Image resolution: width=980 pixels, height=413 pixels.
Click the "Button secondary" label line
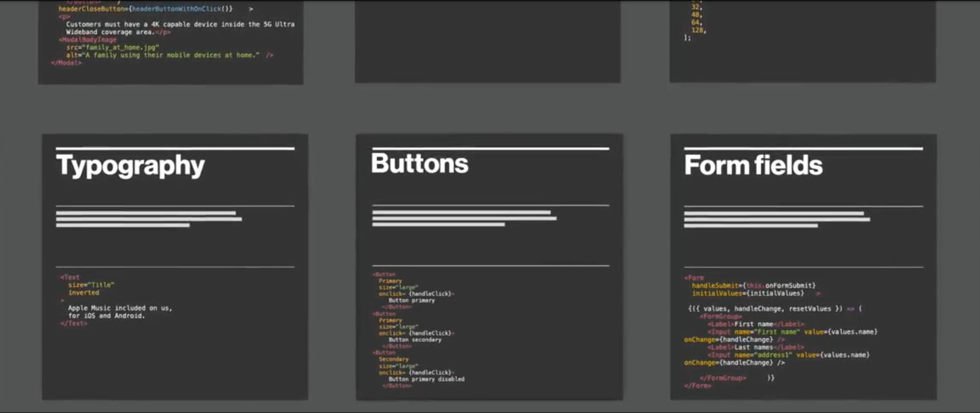tap(415, 340)
